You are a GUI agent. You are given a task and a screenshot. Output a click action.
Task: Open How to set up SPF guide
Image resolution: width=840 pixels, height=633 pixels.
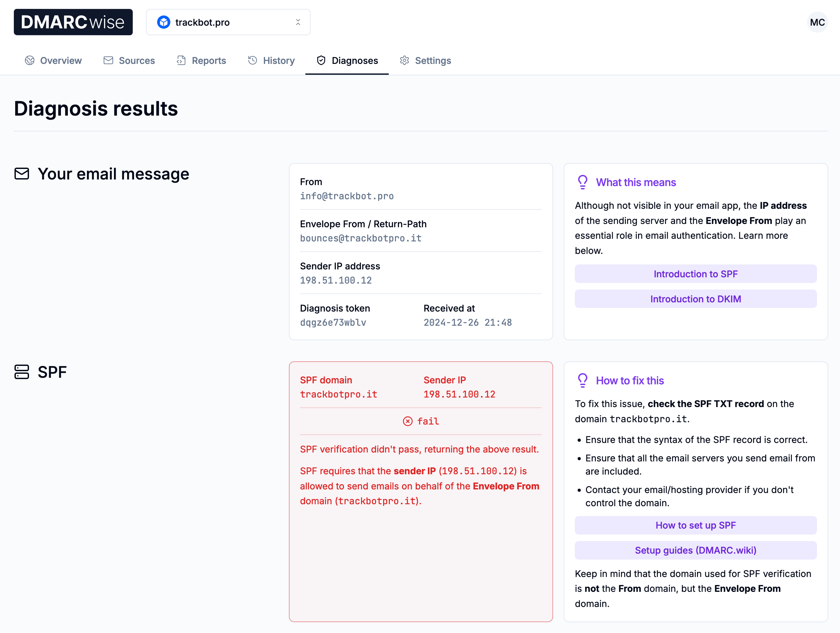pyautogui.click(x=696, y=525)
